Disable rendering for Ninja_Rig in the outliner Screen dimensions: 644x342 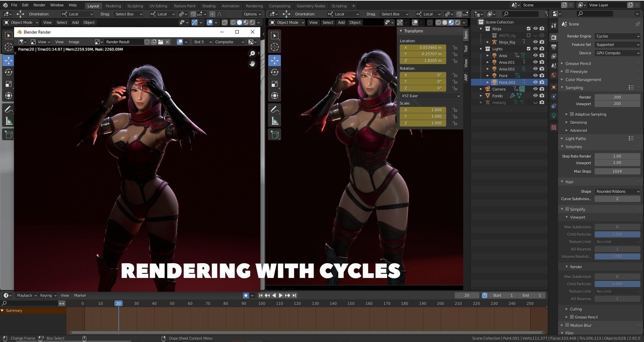point(542,42)
